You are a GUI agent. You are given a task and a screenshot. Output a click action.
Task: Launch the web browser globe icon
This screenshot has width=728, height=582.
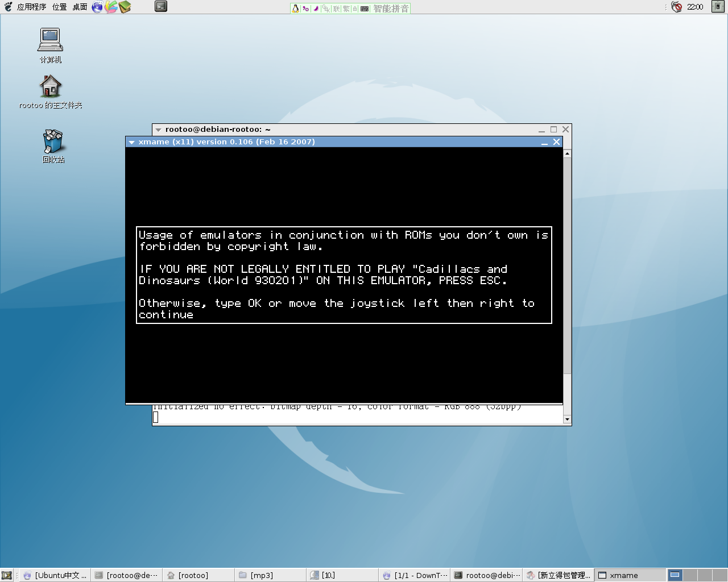[97, 7]
